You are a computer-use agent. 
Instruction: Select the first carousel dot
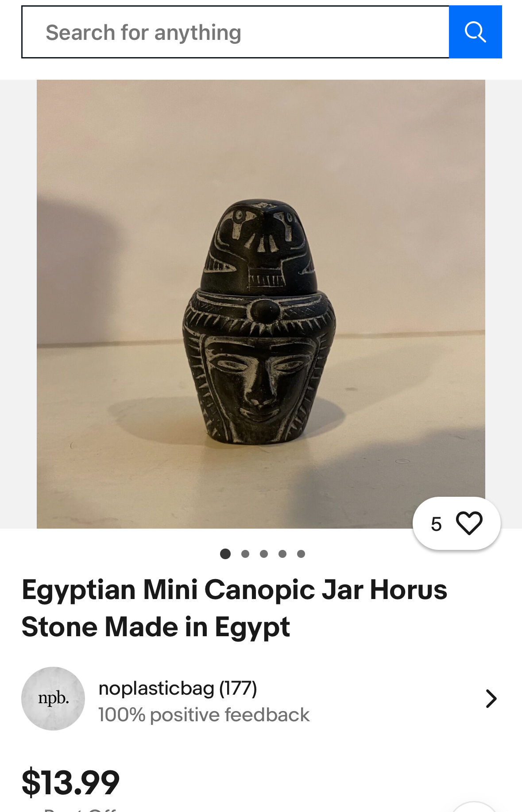[225, 553]
